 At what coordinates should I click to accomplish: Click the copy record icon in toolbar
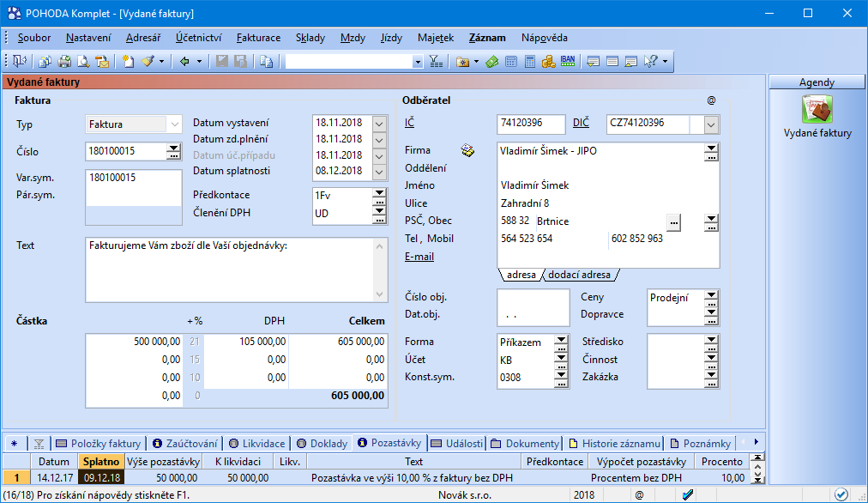coord(266,62)
